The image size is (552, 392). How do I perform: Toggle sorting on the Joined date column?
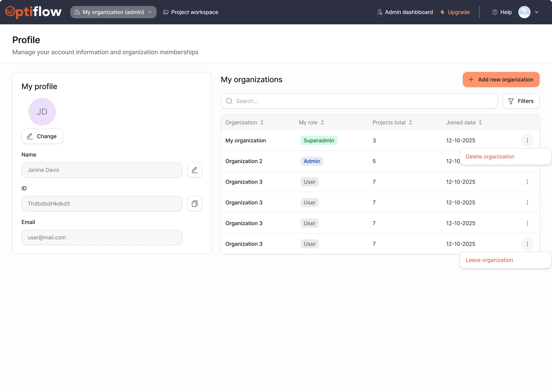tap(481, 122)
